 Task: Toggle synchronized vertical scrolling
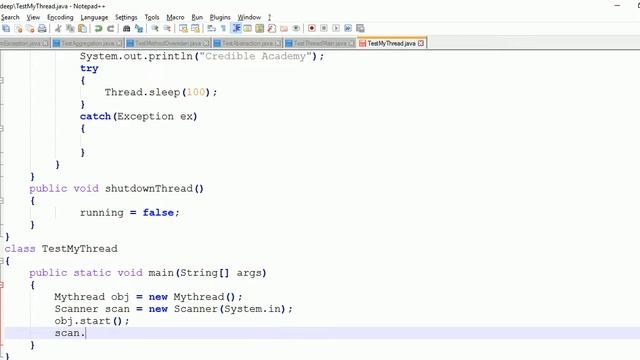point(183,28)
